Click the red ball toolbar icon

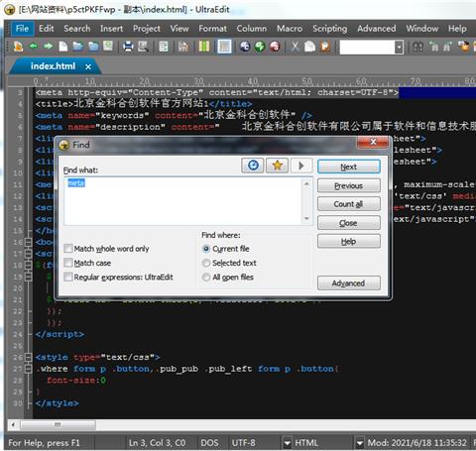coord(275,47)
